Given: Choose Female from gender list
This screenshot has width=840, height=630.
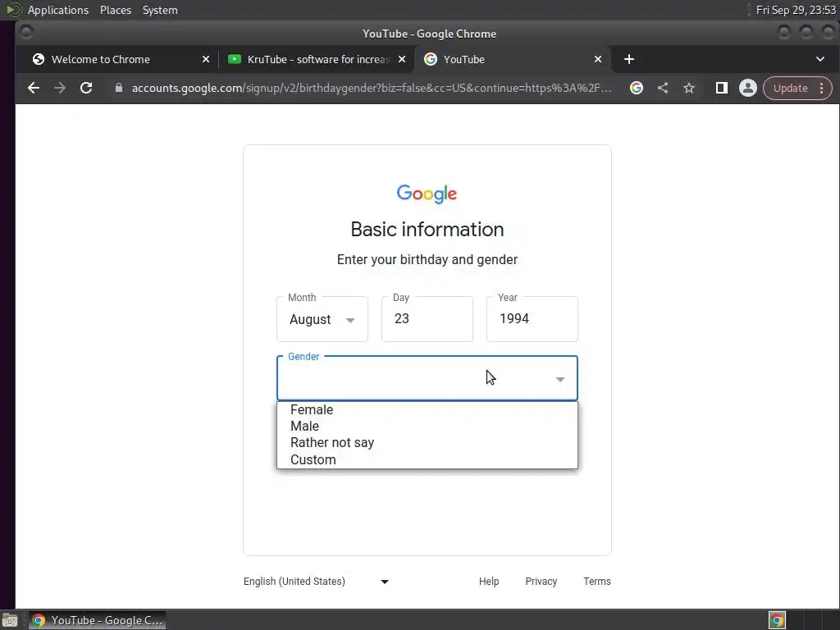Looking at the screenshot, I should pyautogui.click(x=427, y=410).
